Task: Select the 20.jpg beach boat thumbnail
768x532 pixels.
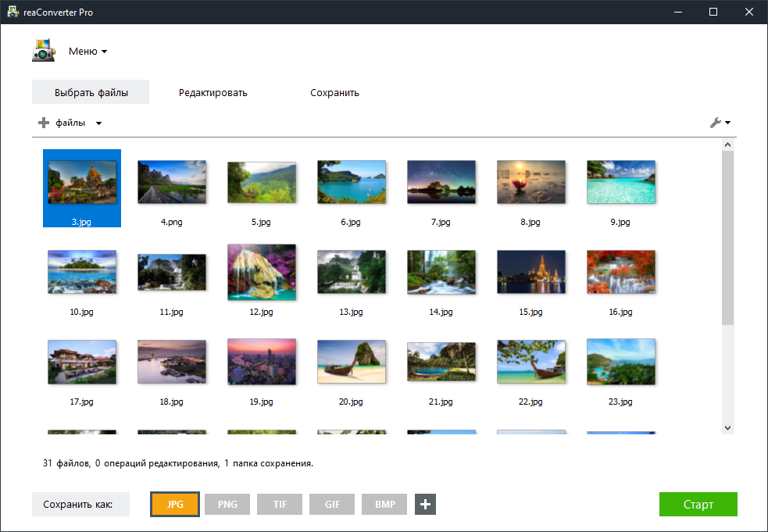Action: click(x=351, y=362)
